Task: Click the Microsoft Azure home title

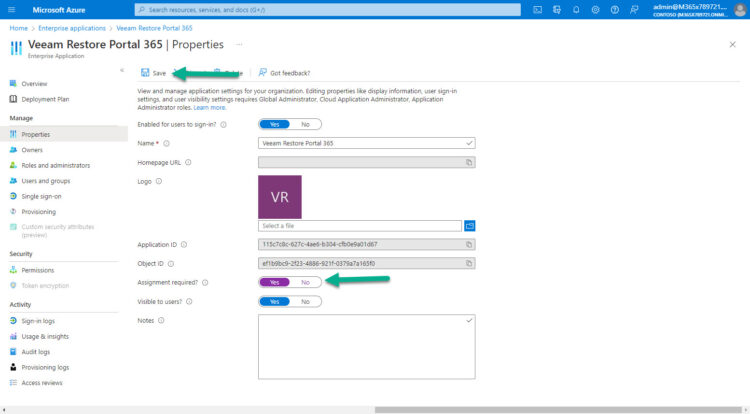Action: pos(59,10)
